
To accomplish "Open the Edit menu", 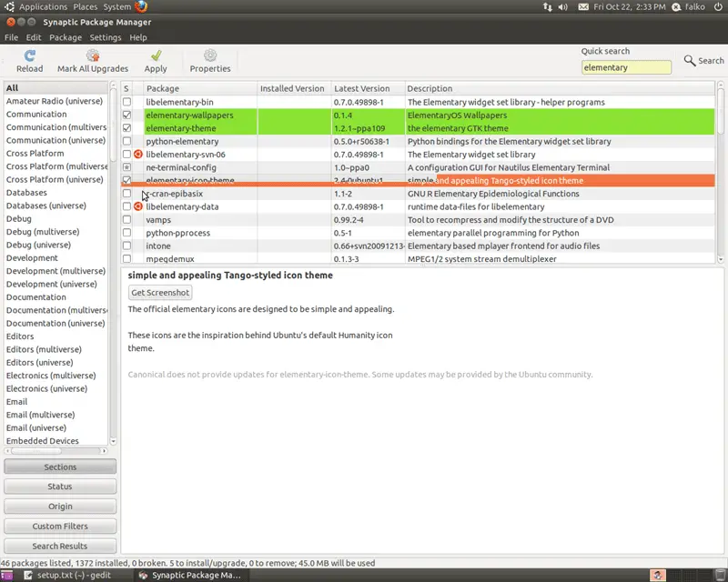I will coord(34,37).
